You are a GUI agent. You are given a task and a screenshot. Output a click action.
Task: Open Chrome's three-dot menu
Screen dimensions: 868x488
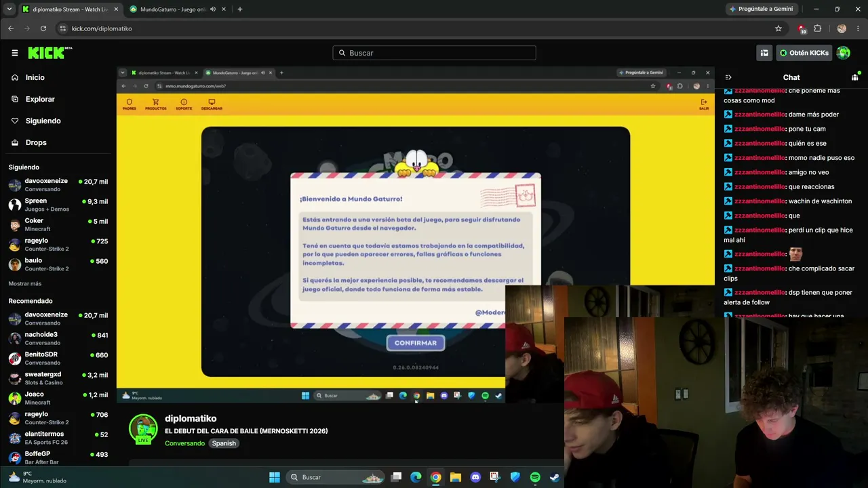[x=858, y=28]
